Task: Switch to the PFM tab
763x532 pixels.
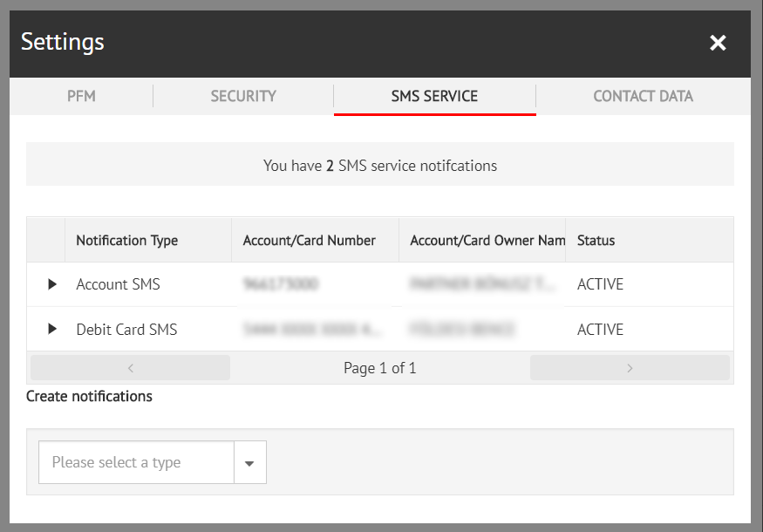Action: coord(81,96)
